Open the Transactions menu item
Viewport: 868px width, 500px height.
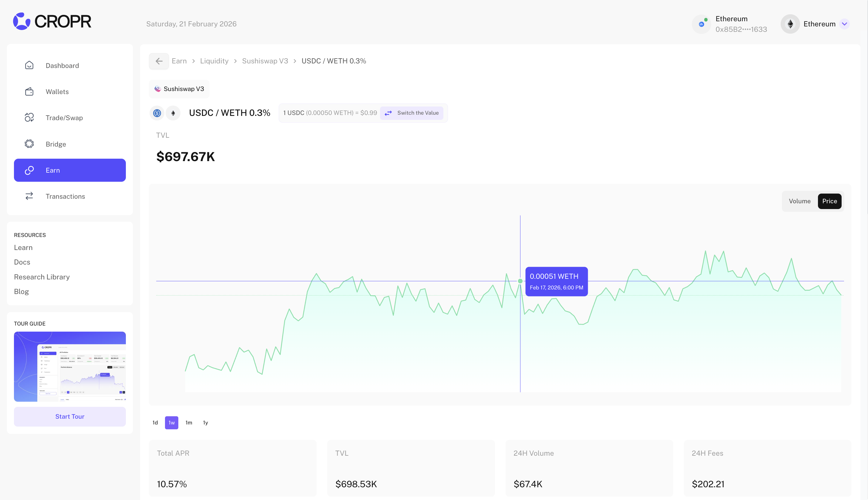(x=70, y=196)
